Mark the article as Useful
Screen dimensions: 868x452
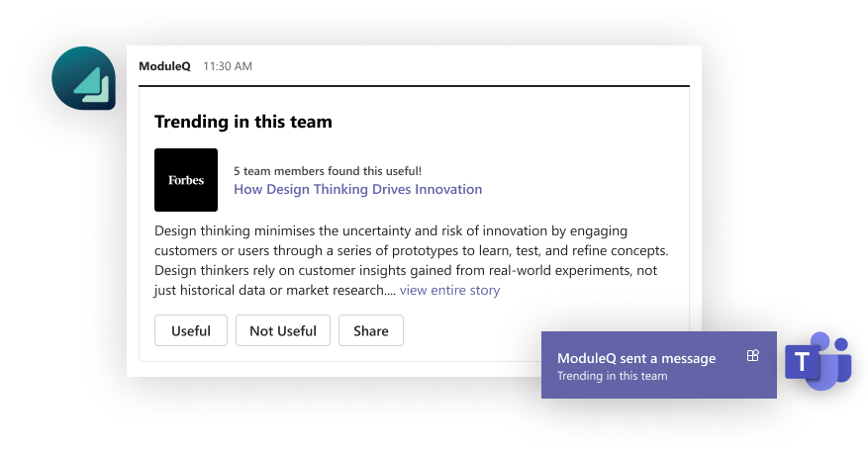(191, 330)
